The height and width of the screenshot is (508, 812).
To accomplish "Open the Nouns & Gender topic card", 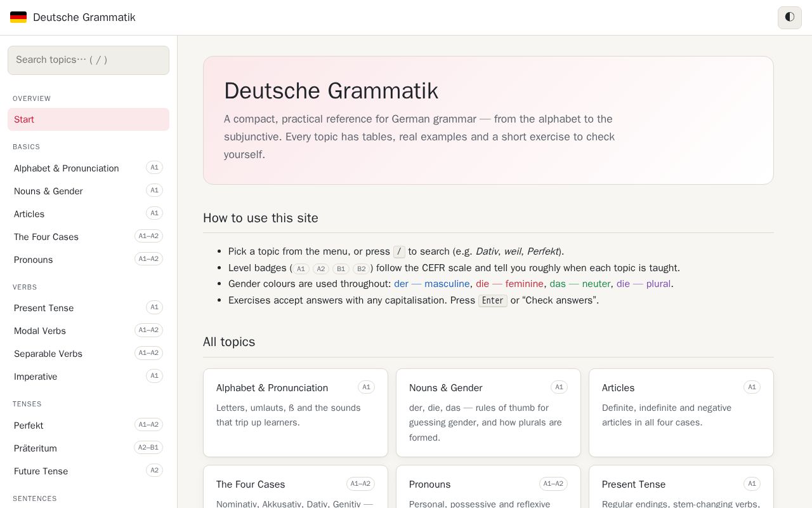I will pos(488,413).
